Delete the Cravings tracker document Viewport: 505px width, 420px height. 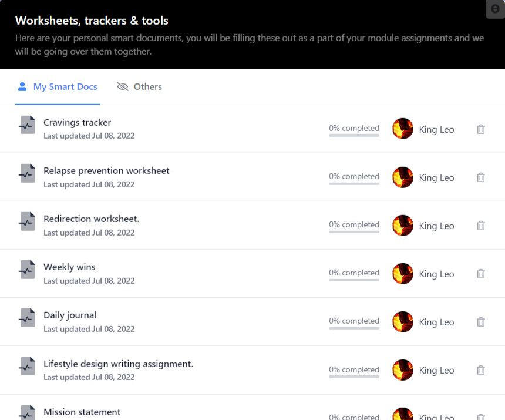coord(480,129)
